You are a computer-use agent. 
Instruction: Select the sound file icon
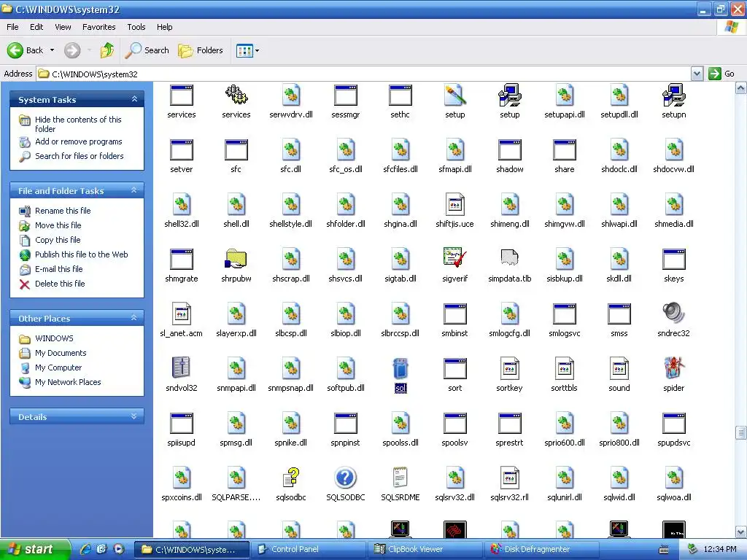[x=619, y=369]
